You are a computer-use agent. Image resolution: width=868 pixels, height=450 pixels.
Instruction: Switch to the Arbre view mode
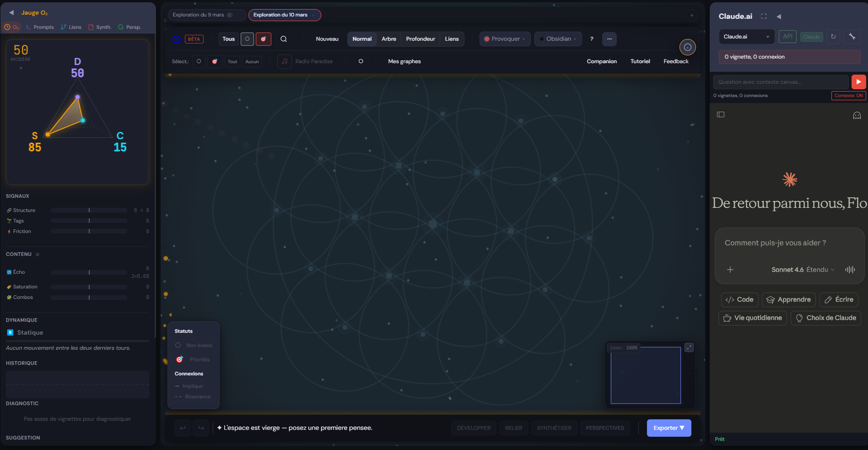(389, 39)
